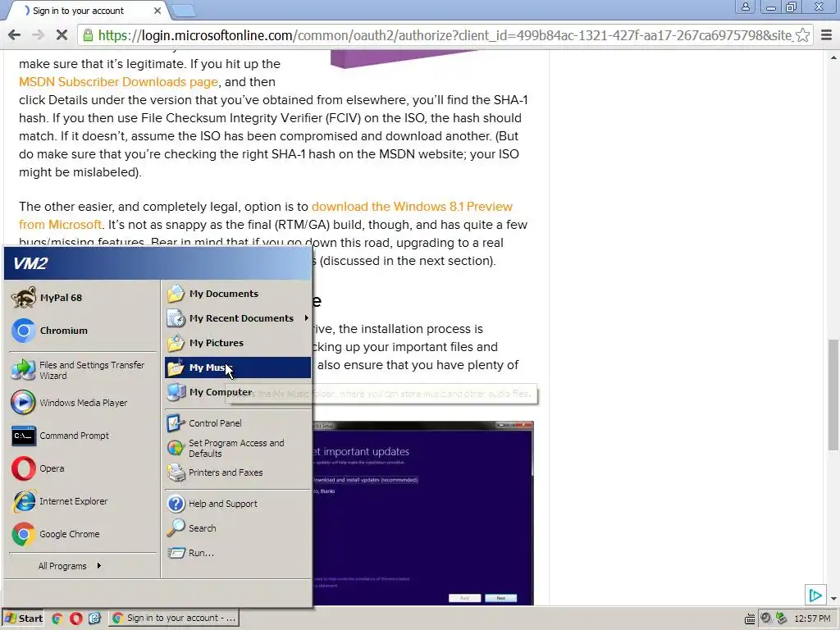Open Set Program Access and Defaults
840x630 pixels.
[x=237, y=448]
